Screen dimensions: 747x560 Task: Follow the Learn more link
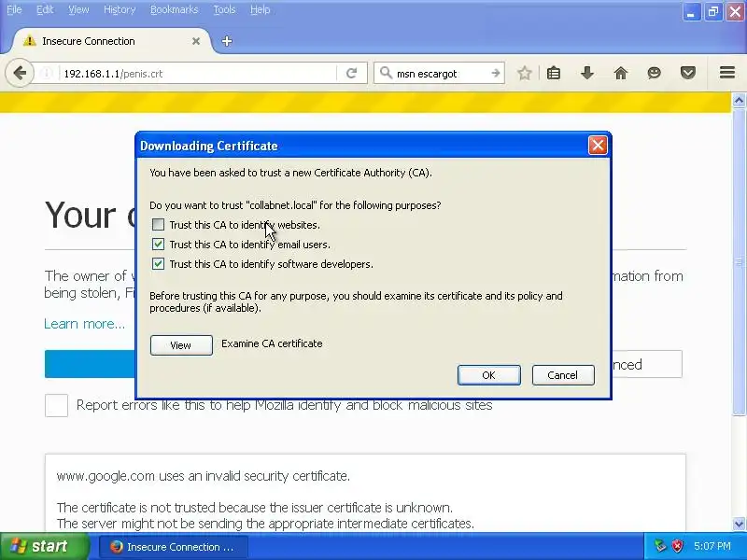click(x=84, y=324)
